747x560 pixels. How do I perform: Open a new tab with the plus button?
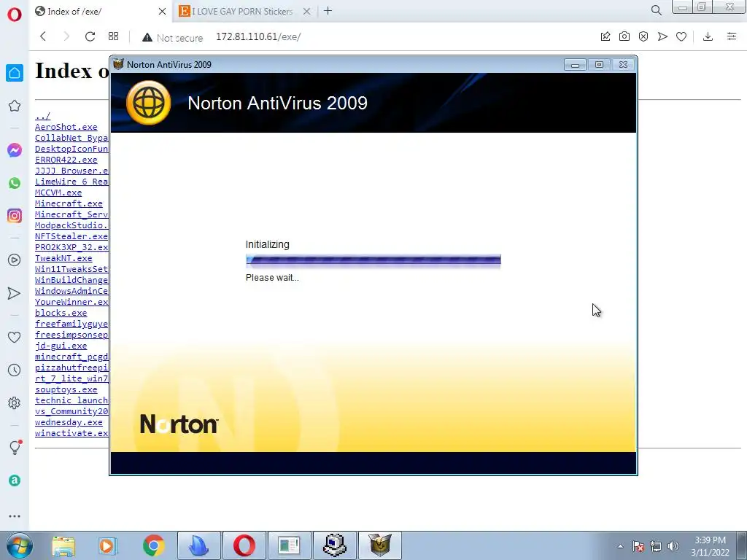(328, 11)
